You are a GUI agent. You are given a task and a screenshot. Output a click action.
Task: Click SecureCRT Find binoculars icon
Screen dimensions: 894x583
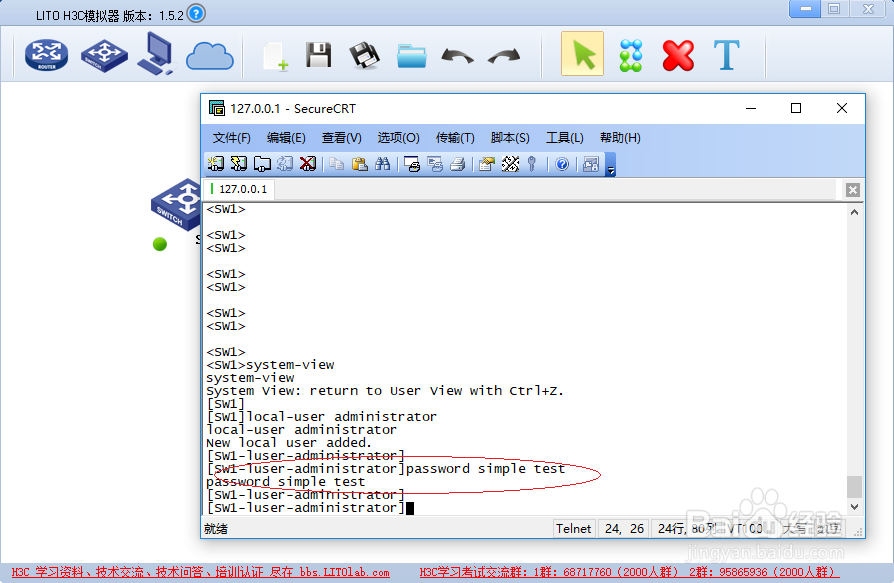coord(383,164)
